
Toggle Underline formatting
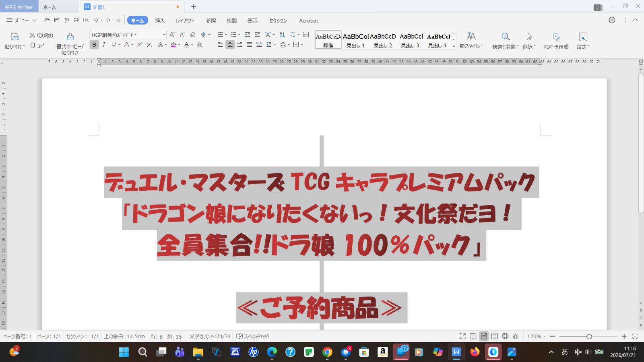click(114, 45)
